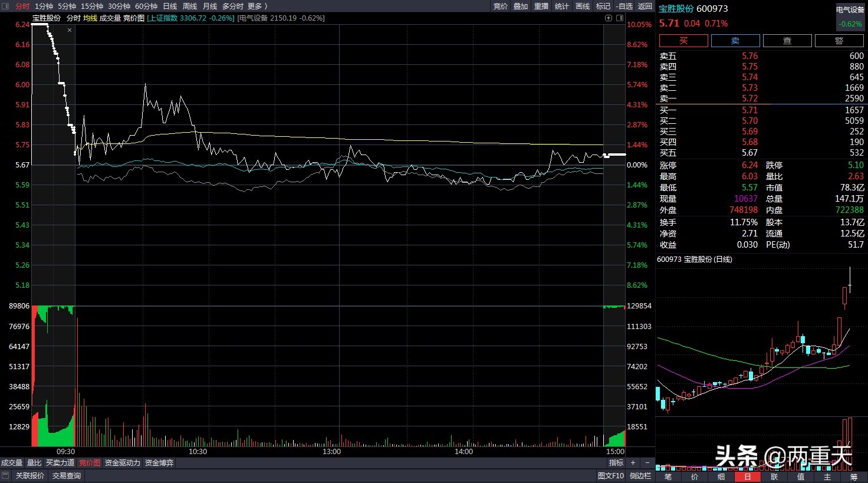
Task: Select the highlighted 日 tab
Action: point(748,477)
